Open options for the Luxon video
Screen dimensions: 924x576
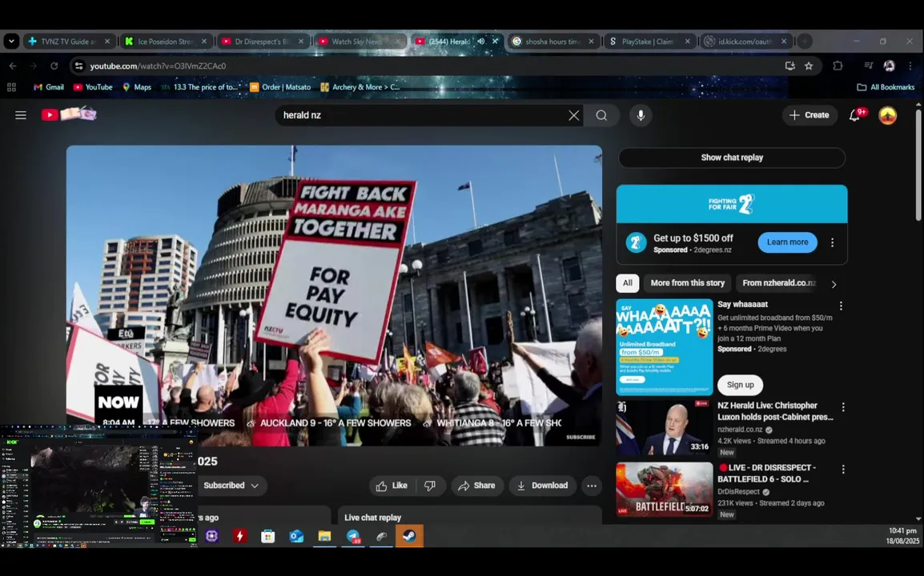[843, 407]
